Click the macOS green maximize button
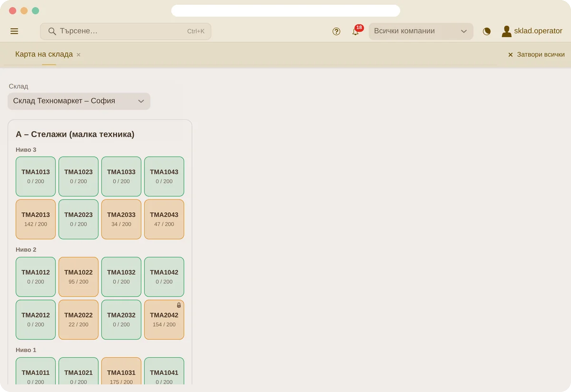571x392 pixels. click(36, 10)
